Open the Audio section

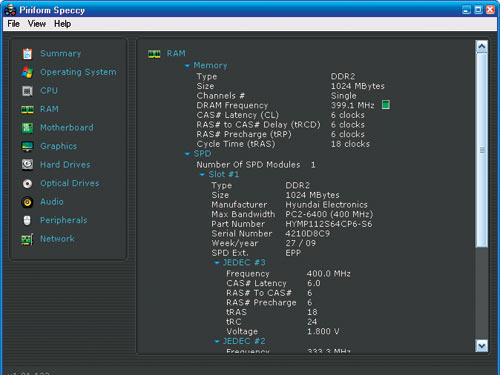coord(52,202)
